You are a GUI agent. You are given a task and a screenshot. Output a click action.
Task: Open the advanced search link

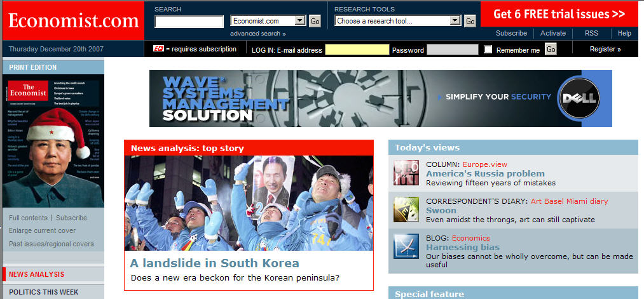[258, 34]
